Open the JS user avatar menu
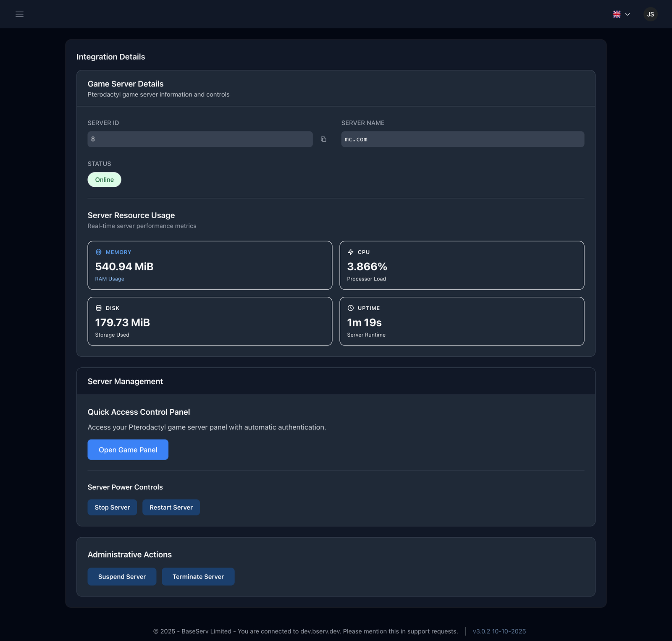 point(650,14)
